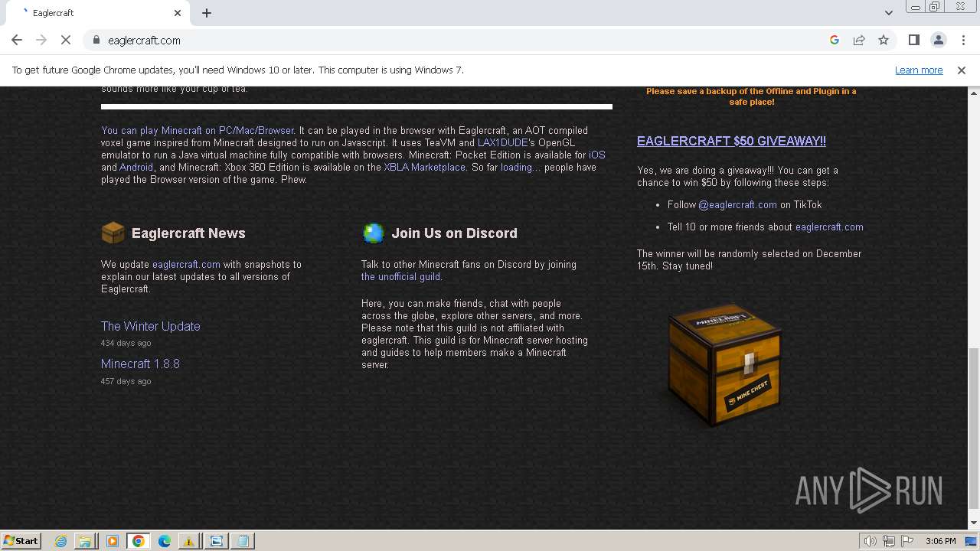
Task: Open the monitor-like taskbar app icon
Action: 217,541
